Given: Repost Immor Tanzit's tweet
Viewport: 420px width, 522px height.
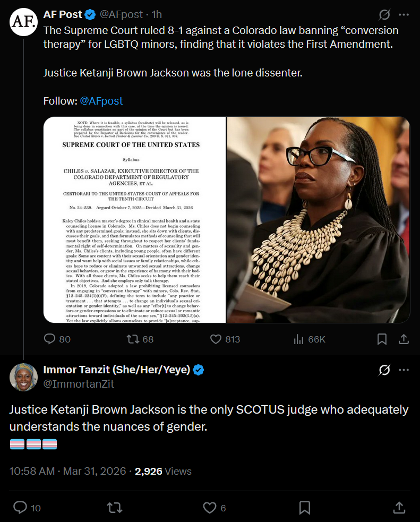Looking at the screenshot, I should pos(115,508).
